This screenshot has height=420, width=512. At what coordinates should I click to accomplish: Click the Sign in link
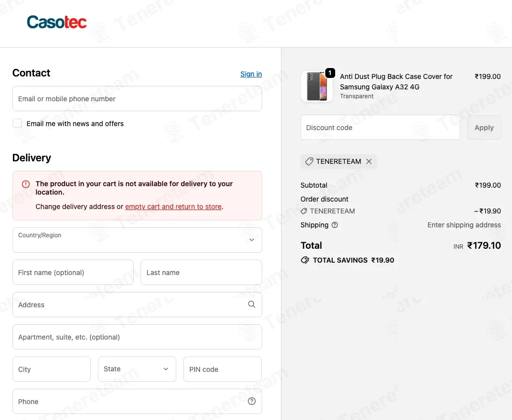(x=251, y=74)
